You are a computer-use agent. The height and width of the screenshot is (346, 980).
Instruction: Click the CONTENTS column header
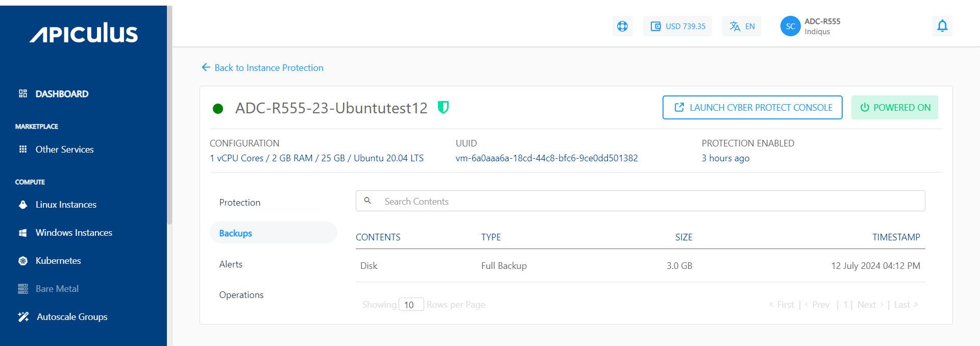coord(378,237)
